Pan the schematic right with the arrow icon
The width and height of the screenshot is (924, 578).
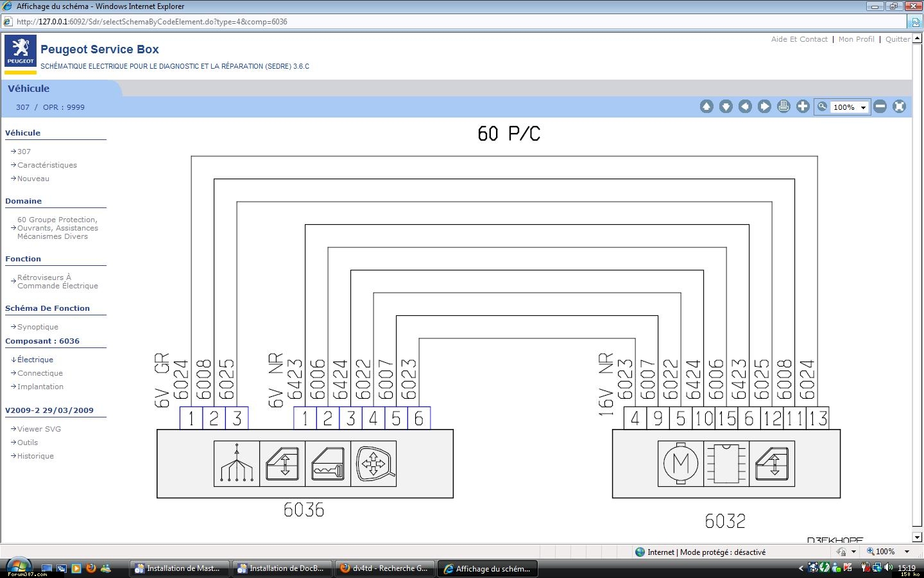coord(764,107)
